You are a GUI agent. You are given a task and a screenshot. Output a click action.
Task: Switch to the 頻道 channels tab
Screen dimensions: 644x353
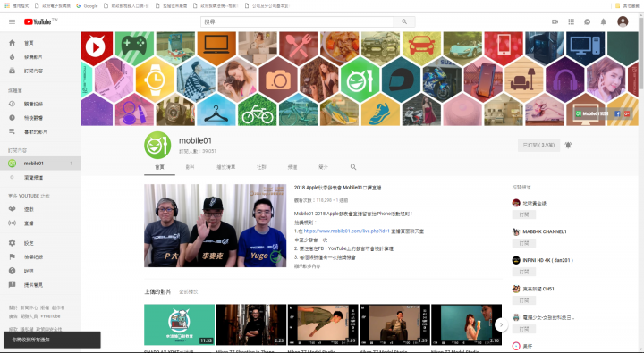[x=292, y=167]
